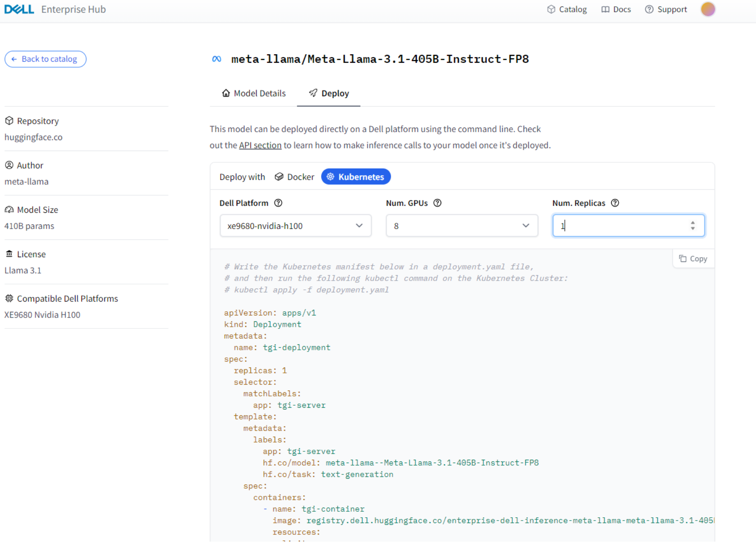Image resolution: width=756 pixels, height=542 pixels.
Task: Click the 'kubectl apply -f deployment.yaml' comment
Action: (307, 290)
